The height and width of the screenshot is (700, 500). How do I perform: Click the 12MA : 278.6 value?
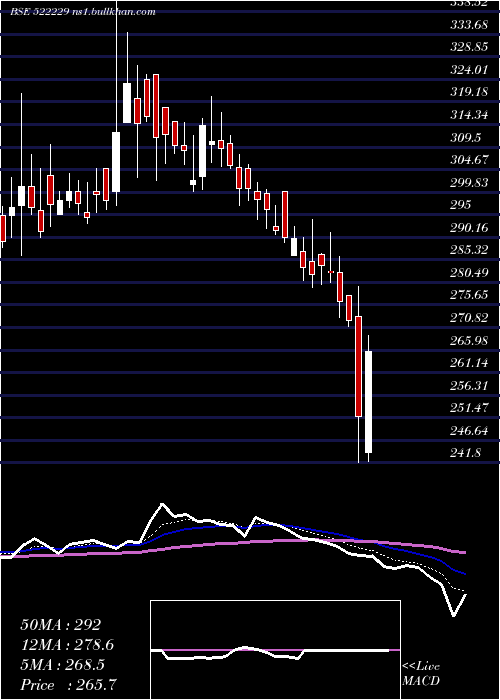(x=67, y=645)
